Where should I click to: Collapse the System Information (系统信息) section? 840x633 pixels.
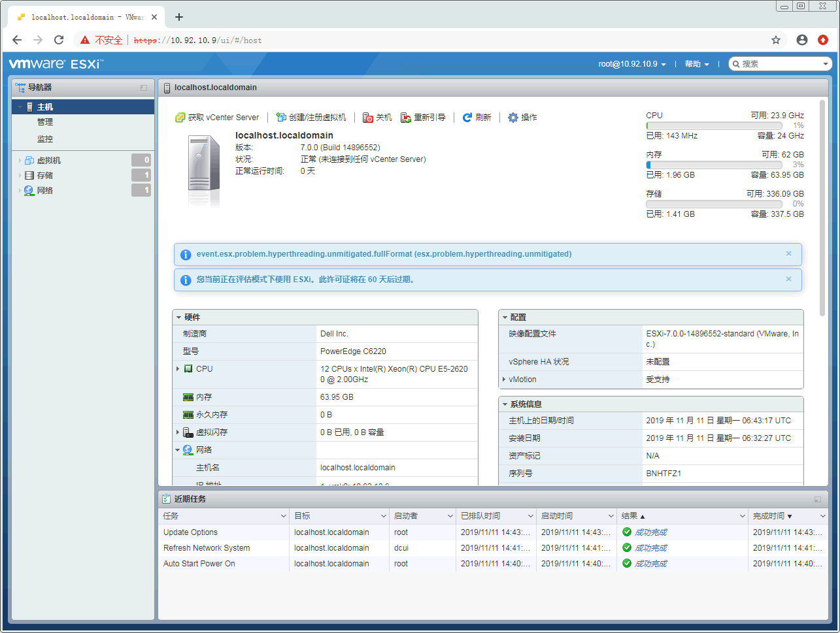pos(505,404)
